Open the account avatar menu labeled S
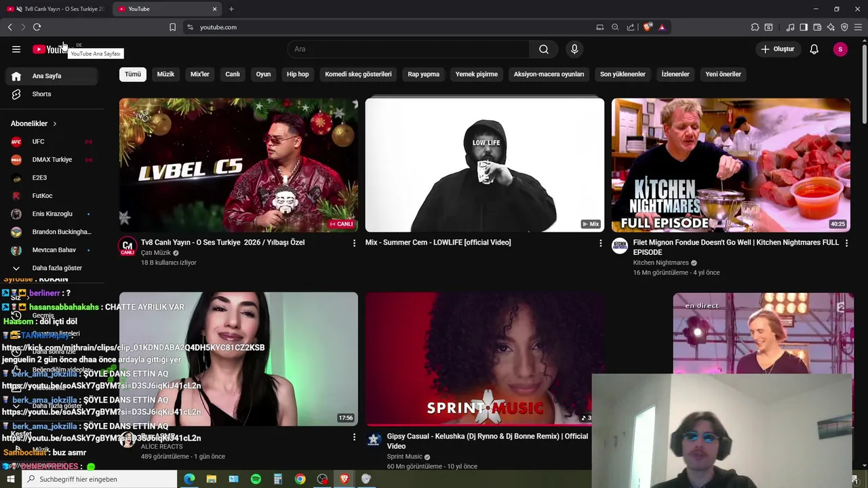The width and height of the screenshot is (868, 488). click(x=840, y=49)
